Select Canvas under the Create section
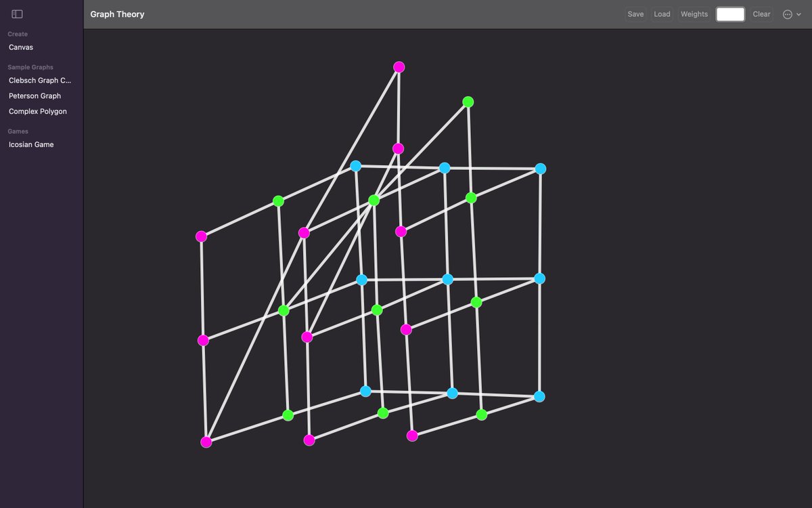812x508 pixels. 20,47
